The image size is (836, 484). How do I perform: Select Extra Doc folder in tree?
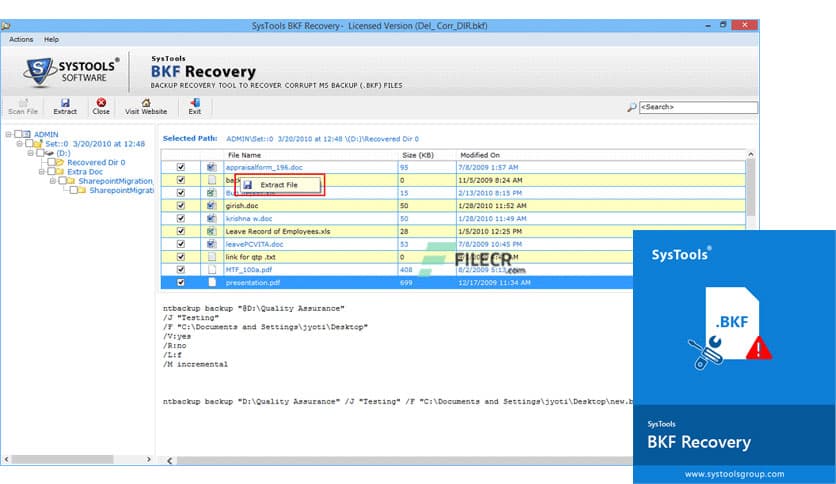coord(85,172)
